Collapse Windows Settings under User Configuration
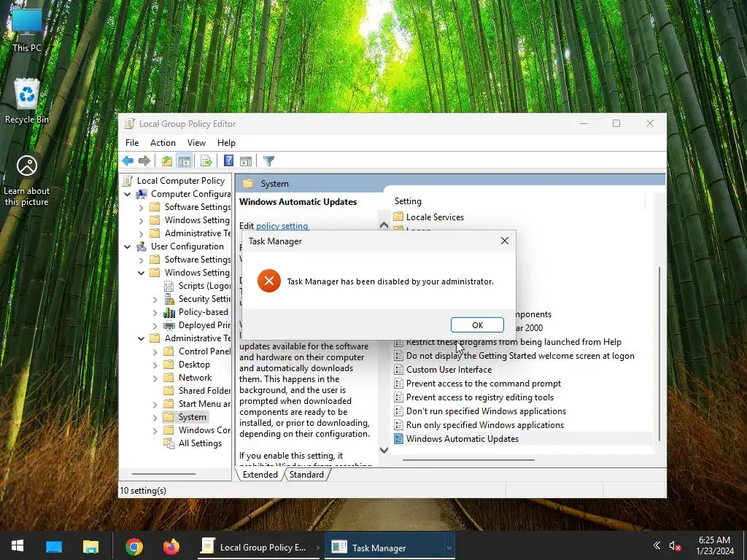Image resolution: width=747 pixels, height=560 pixels. 141,273
